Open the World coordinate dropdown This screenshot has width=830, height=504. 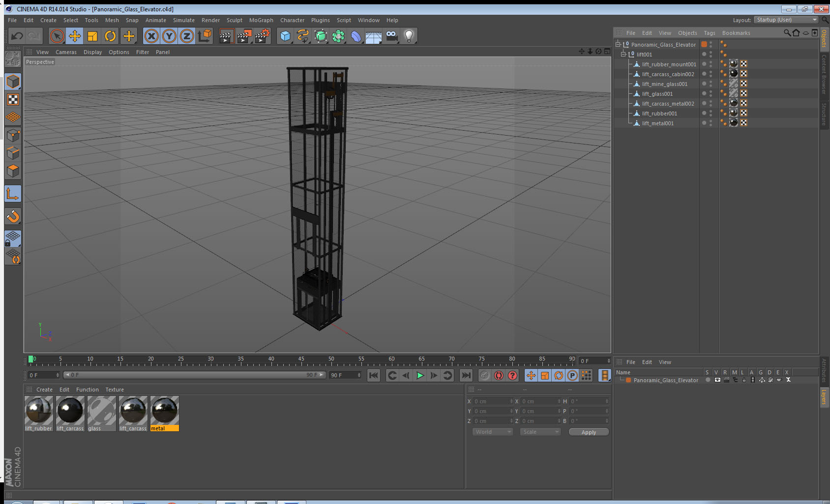coord(493,432)
